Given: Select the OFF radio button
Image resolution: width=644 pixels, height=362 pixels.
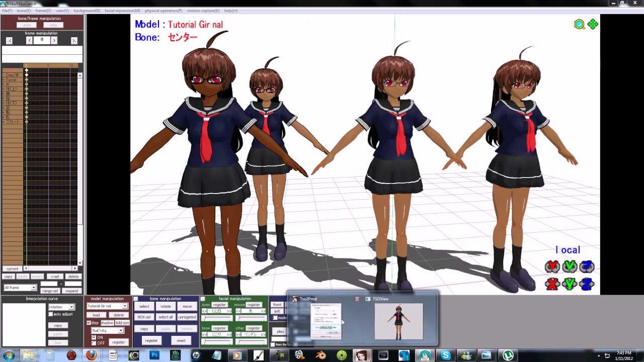Looking at the screenshot, I should pyautogui.click(x=94, y=343).
